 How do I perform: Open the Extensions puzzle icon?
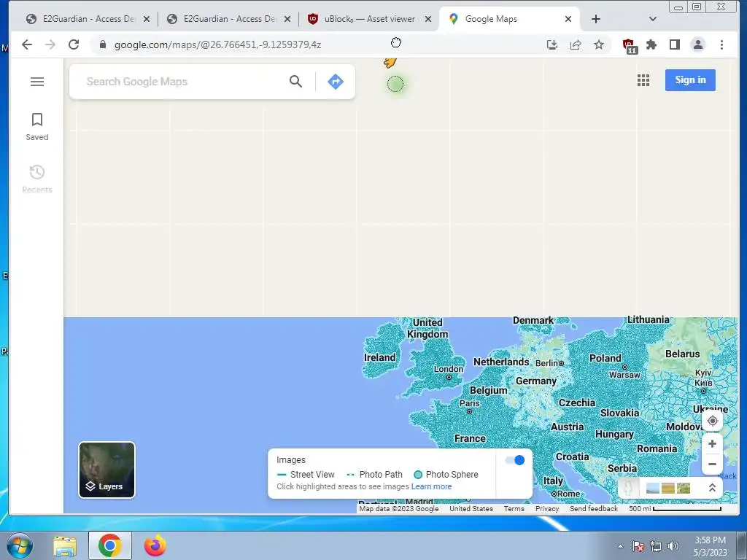tap(651, 44)
